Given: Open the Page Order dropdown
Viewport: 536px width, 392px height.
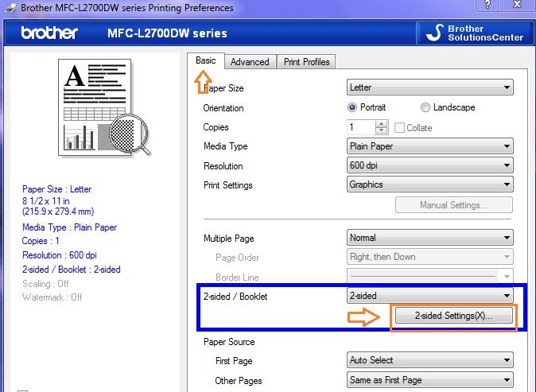Looking at the screenshot, I should pos(430,257).
